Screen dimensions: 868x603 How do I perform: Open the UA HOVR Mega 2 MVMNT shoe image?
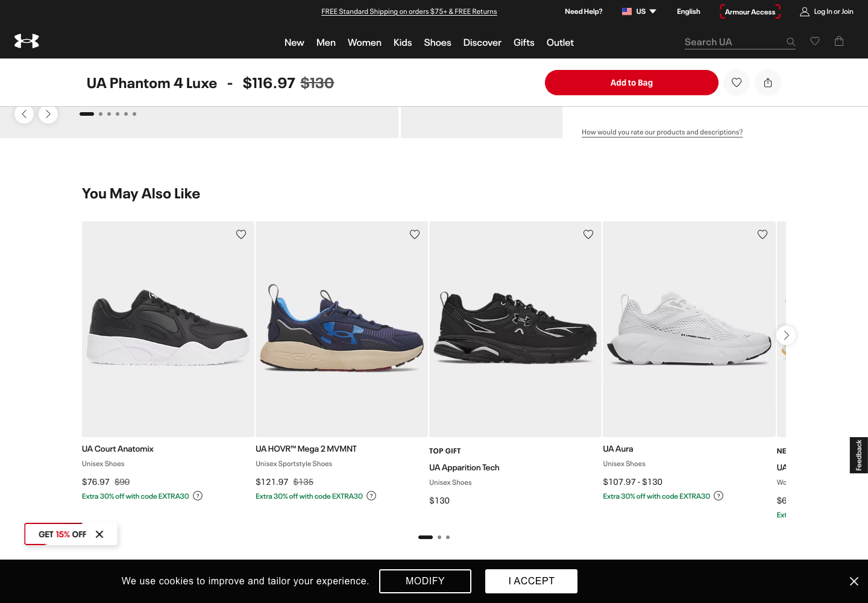[342, 329]
